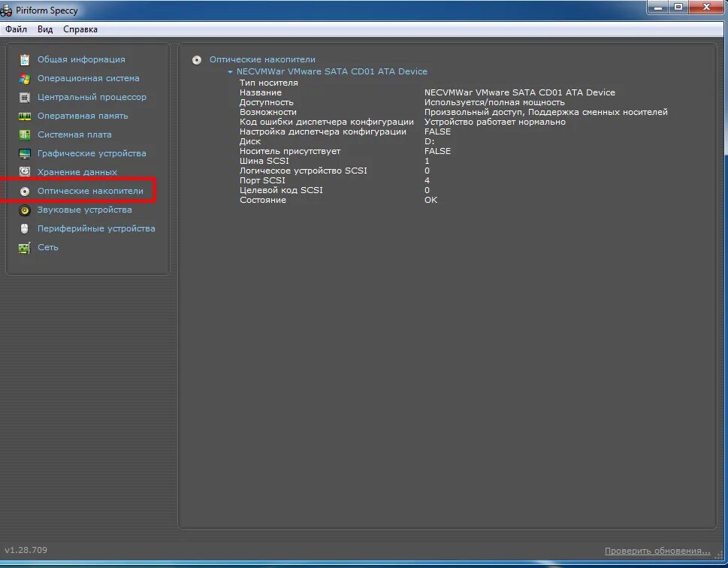Click Порт SCSI row label
Image resolution: width=728 pixels, height=568 pixels.
(x=262, y=180)
